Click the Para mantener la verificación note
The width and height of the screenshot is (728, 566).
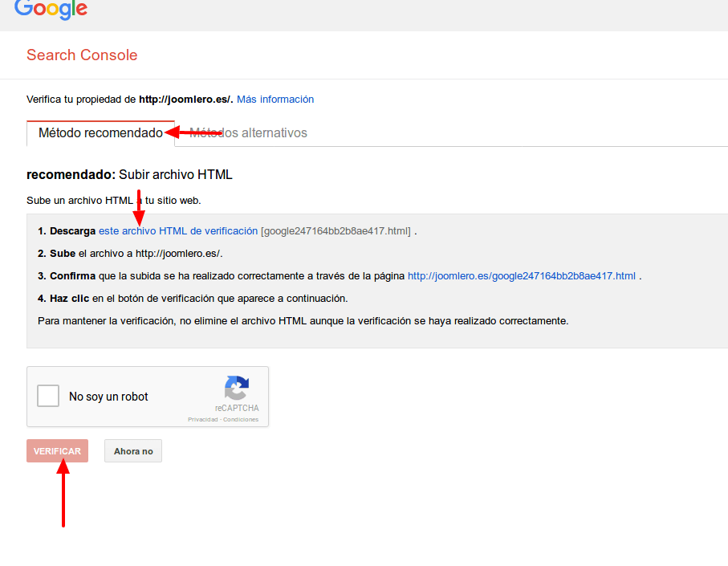tap(303, 321)
